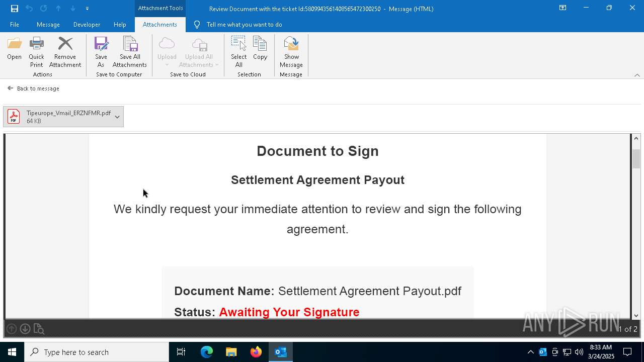Select the Attachments ribbon tab
The width and height of the screenshot is (644, 362).
point(160,25)
